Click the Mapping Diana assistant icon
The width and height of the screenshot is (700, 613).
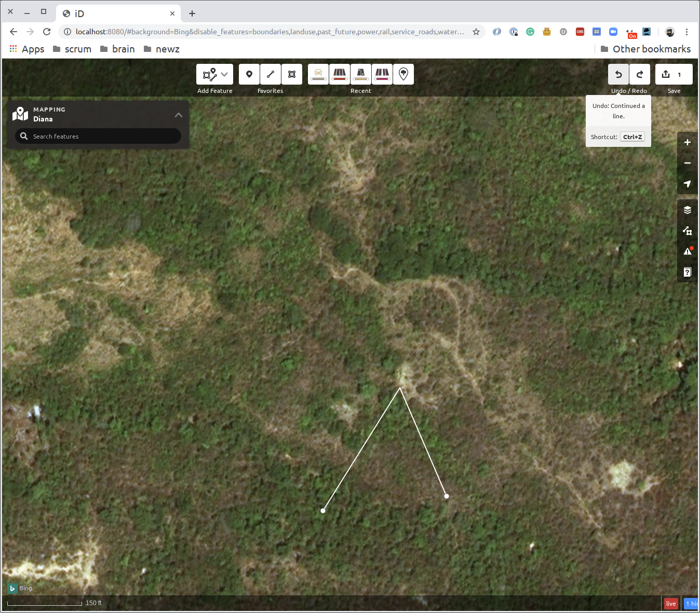click(20, 114)
